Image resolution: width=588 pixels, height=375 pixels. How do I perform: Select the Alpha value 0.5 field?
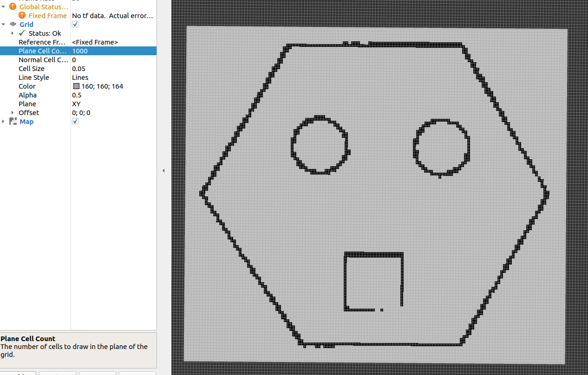pyautogui.click(x=77, y=95)
